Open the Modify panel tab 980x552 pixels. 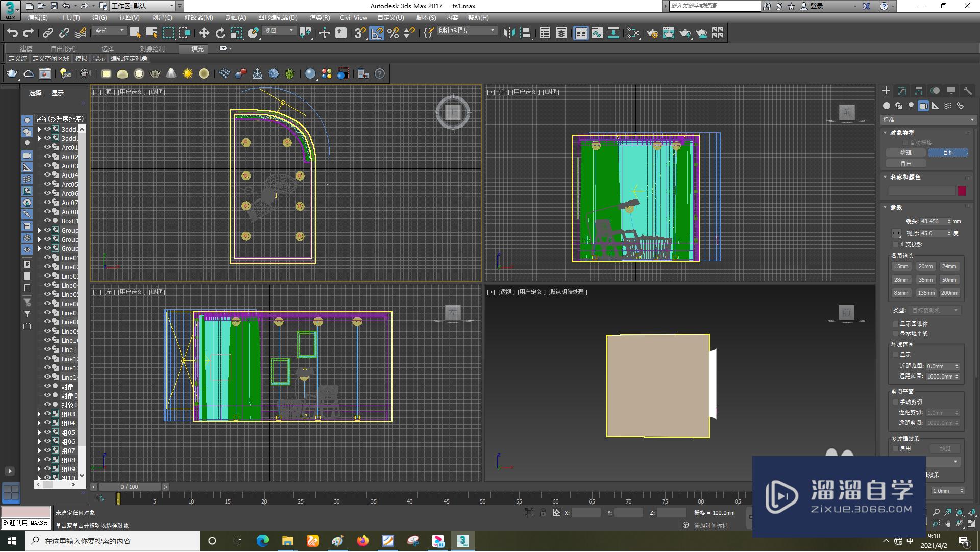[902, 91]
